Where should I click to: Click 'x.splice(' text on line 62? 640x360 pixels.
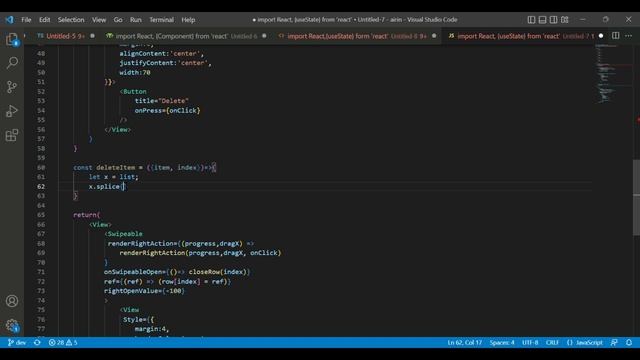pyautogui.click(x=106, y=187)
